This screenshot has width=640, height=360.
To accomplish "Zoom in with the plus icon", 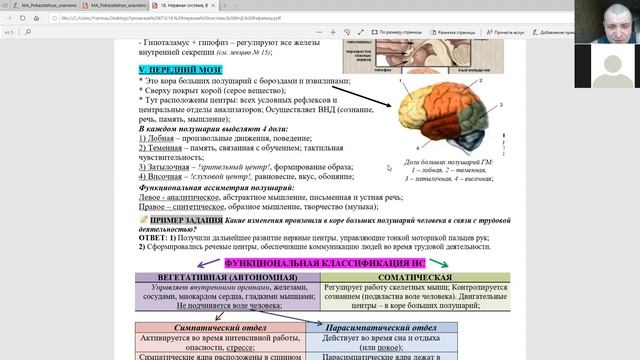I will pyautogui.click(x=333, y=32).
